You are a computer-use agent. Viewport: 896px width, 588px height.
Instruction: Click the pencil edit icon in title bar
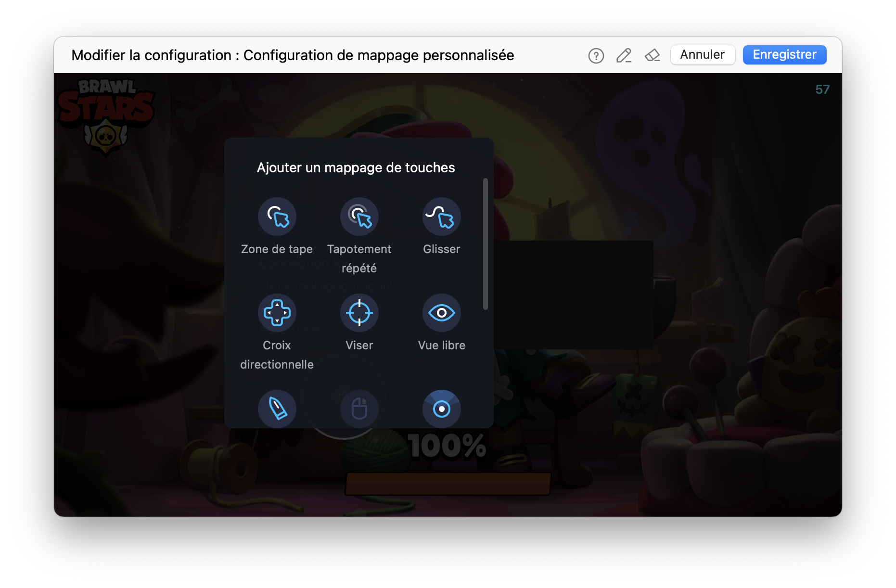coord(624,56)
